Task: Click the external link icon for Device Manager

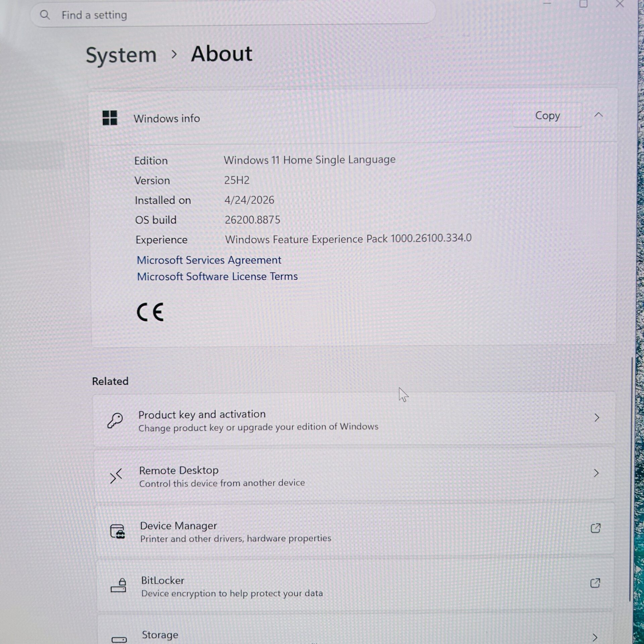Action: coord(595,528)
